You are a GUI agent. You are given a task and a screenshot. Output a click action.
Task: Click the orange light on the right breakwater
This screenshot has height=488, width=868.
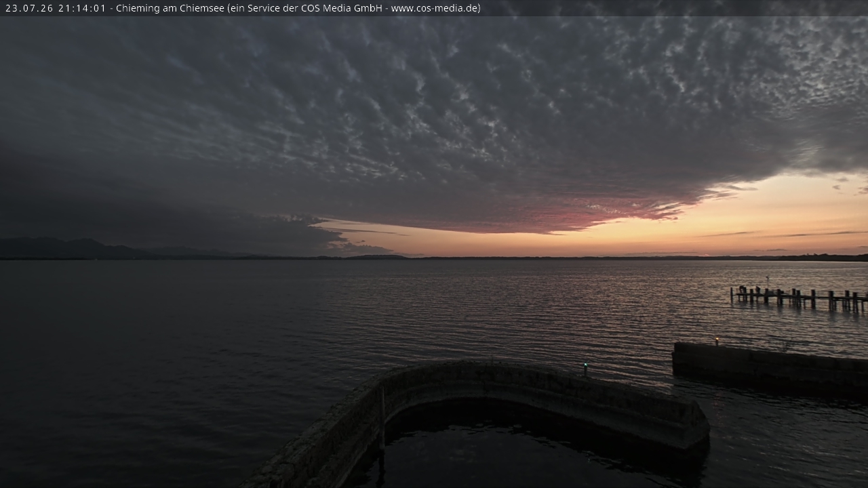click(x=717, y=339)
